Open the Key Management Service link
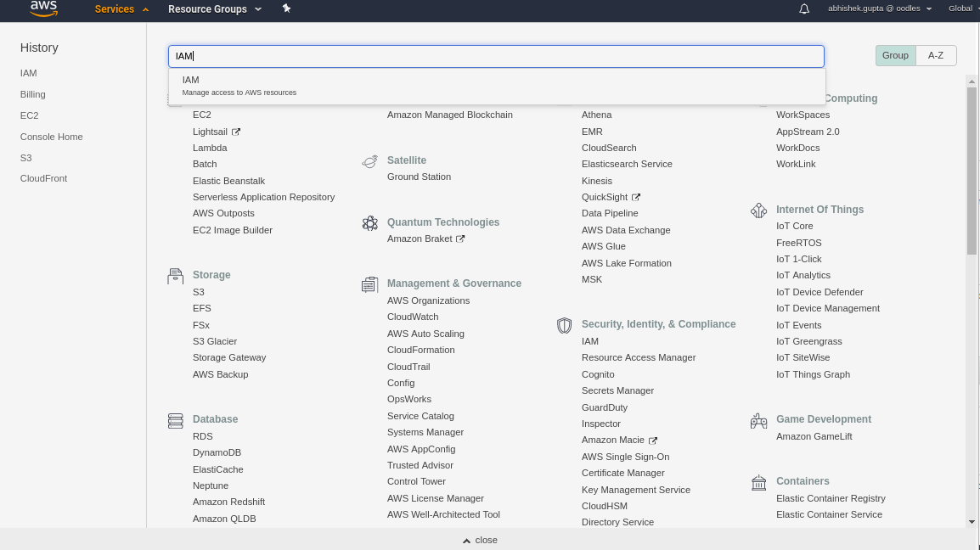980x550 pixels. coord(635,490)
